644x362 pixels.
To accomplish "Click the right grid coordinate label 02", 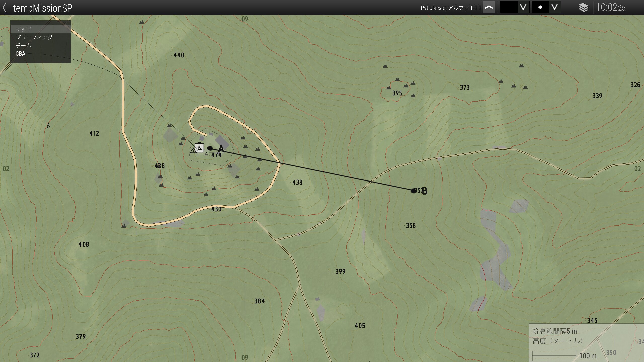I will (x=638, y=169).
